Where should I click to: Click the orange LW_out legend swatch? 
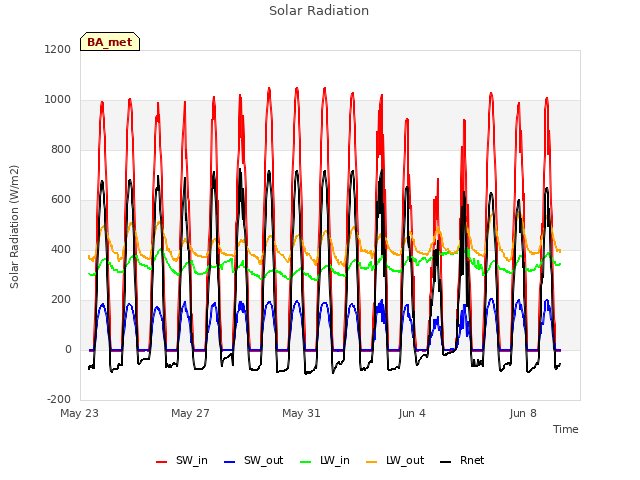pyautogui.click(x=372, y=462)
